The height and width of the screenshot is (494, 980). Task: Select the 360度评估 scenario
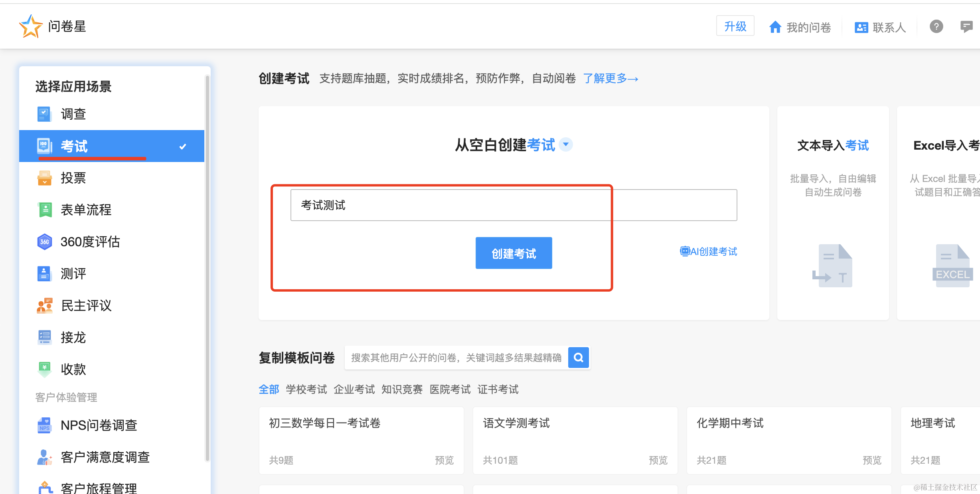(x=90, y=242)
